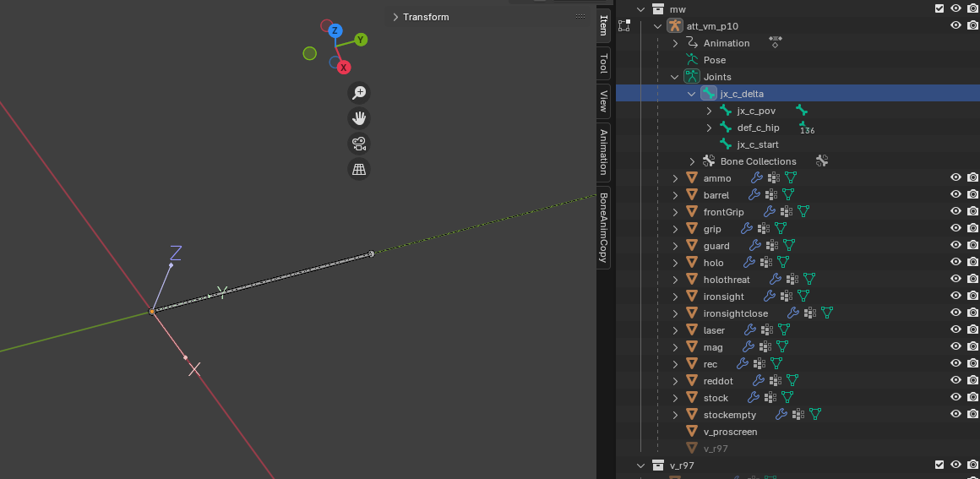Switch orthographic/perspective grid icon
Viewport: 980px width, 479px height.
pyautogui.click(x=359, y=169)
